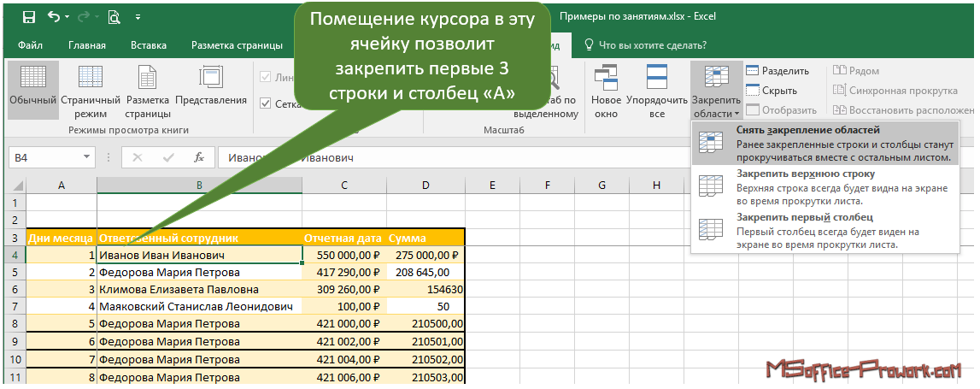
Task: Switch to the Вставка tab
Action: [148, 45]
